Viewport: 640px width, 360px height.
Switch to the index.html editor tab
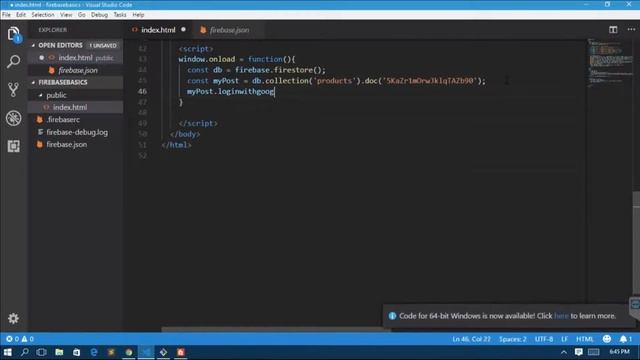click(x=158, y=30)
